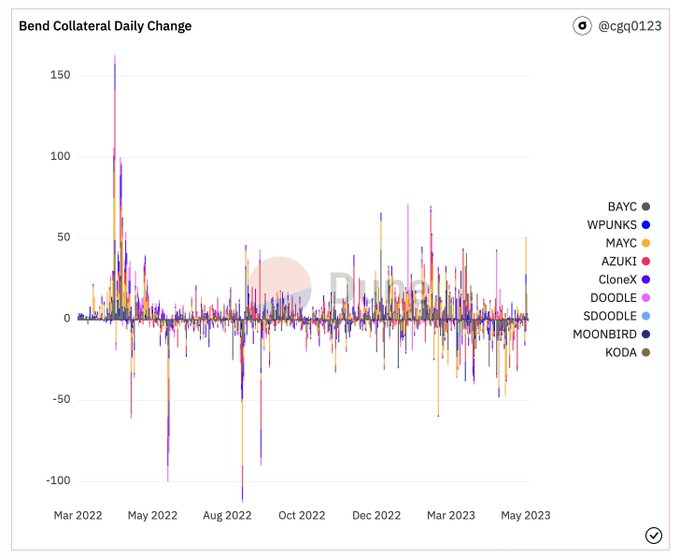The image size is (680, 558).
Task: Click the Aug 2022 x-axis label
Action: point(227,516)
